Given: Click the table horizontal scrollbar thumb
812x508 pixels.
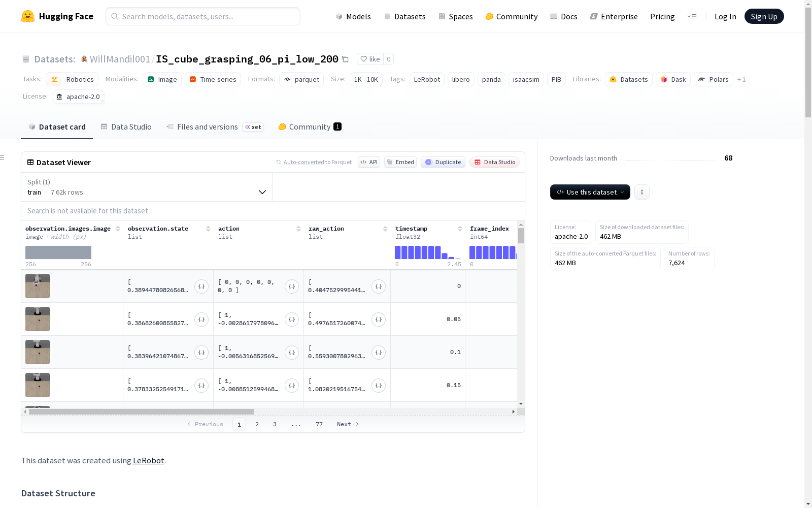Looking at the screenshot, I should [x=141, y=411].
